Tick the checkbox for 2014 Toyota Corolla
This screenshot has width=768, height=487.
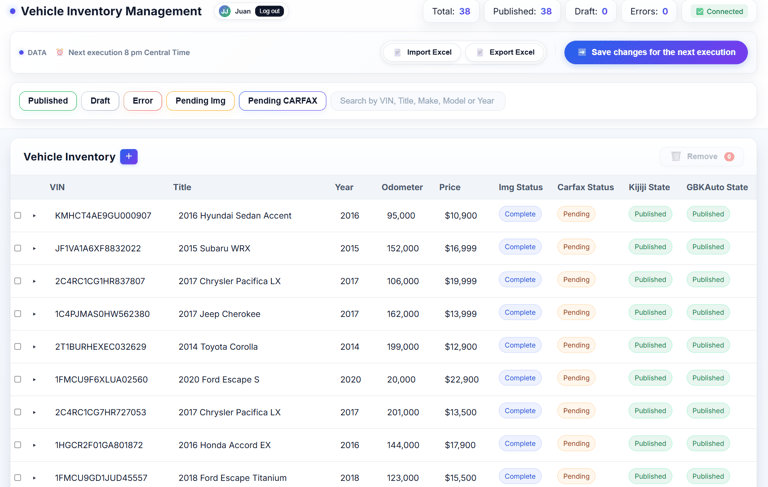pyautogui.click(x=18, y=347)
